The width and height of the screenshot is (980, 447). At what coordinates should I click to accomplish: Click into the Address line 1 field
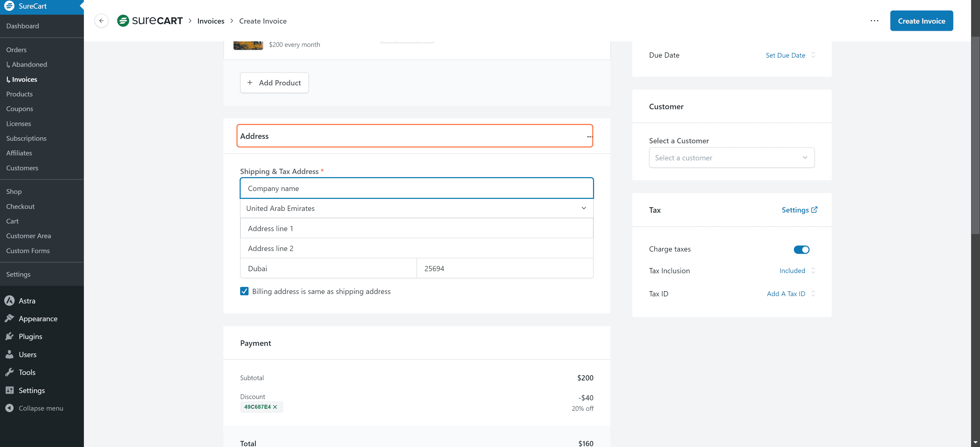417,228
